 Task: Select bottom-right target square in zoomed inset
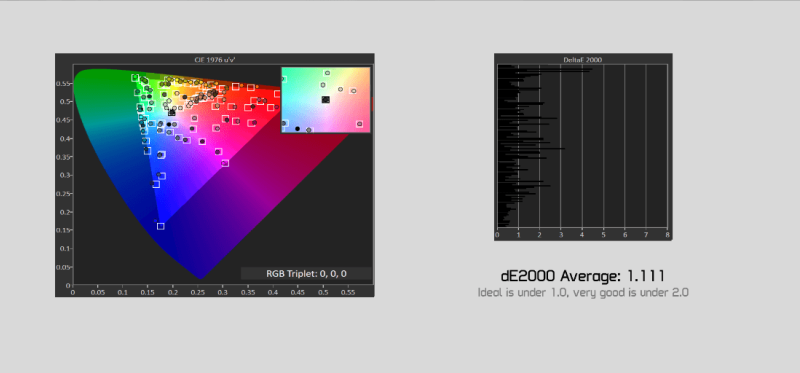click(360, 124)
